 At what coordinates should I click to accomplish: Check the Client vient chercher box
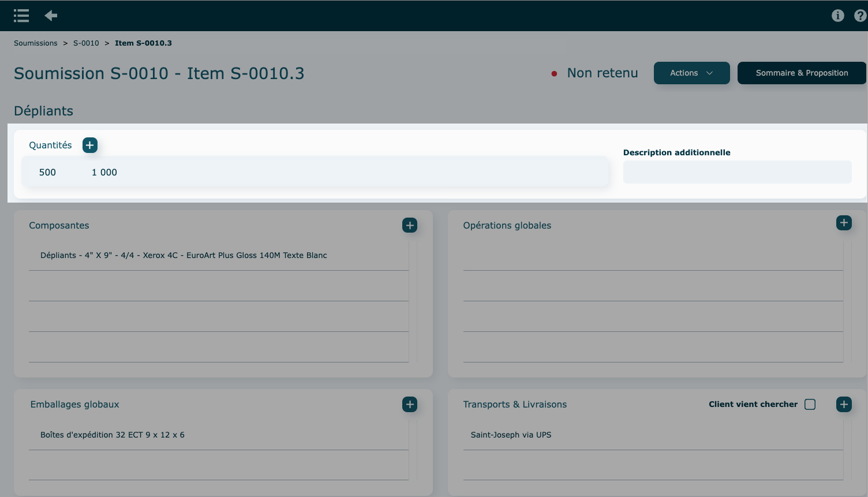tap(810, 405)
